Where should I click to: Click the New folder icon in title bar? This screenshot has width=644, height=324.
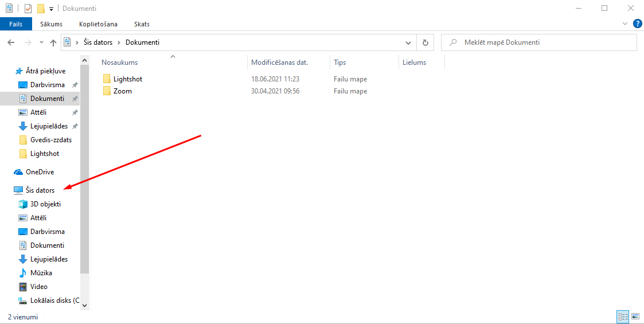(x=41, y=8)
